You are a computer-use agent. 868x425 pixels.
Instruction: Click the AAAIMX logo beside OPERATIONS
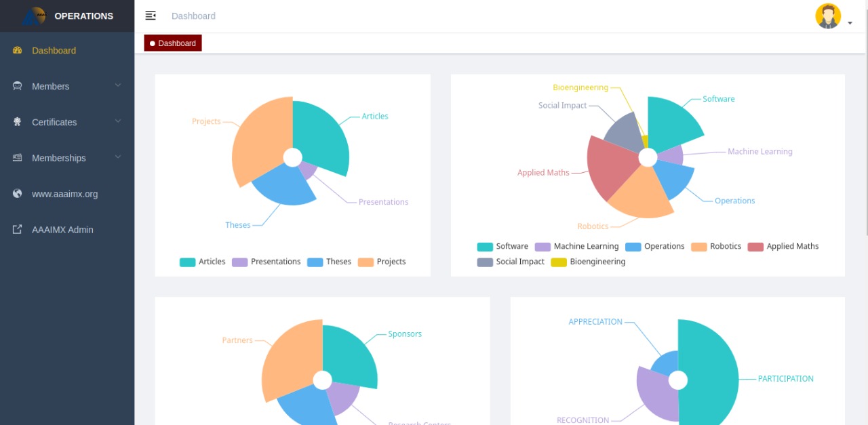(34, 16)
